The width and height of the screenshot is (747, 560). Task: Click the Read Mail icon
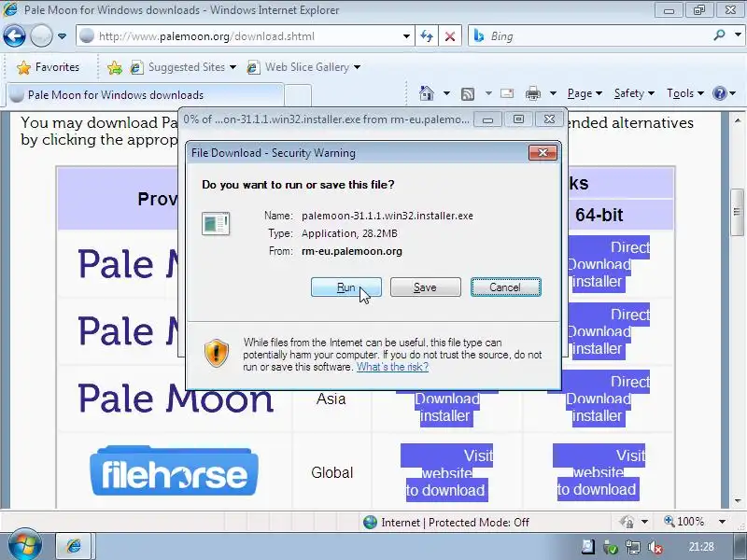[x=507, y=93]
